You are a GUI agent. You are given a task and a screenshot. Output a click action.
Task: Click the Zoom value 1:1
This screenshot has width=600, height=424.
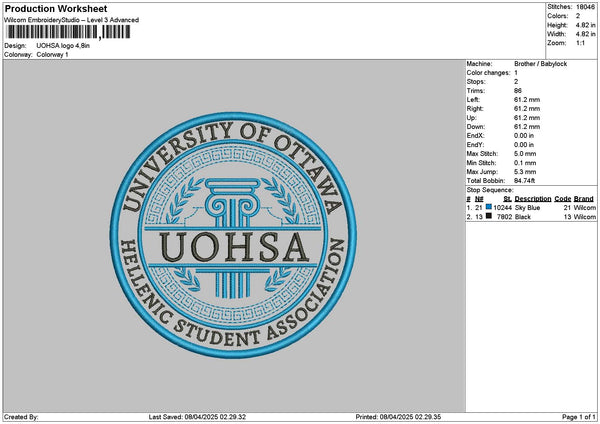click(580, 43)
